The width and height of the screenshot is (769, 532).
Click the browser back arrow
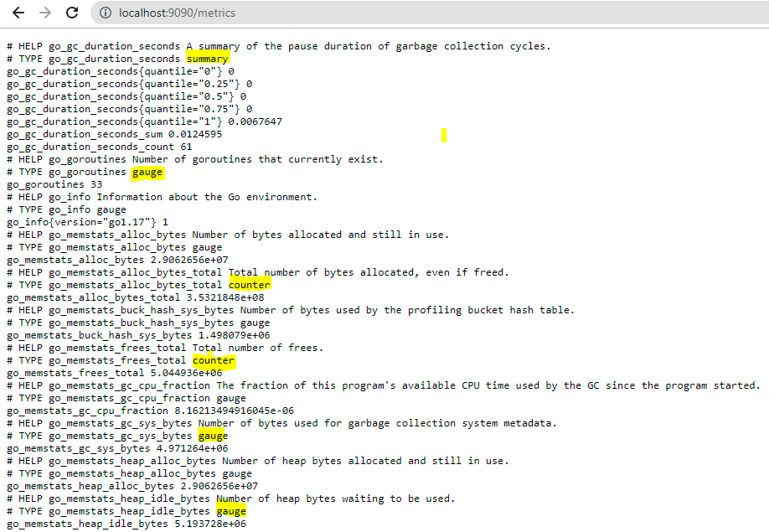[x=18, y=13]
